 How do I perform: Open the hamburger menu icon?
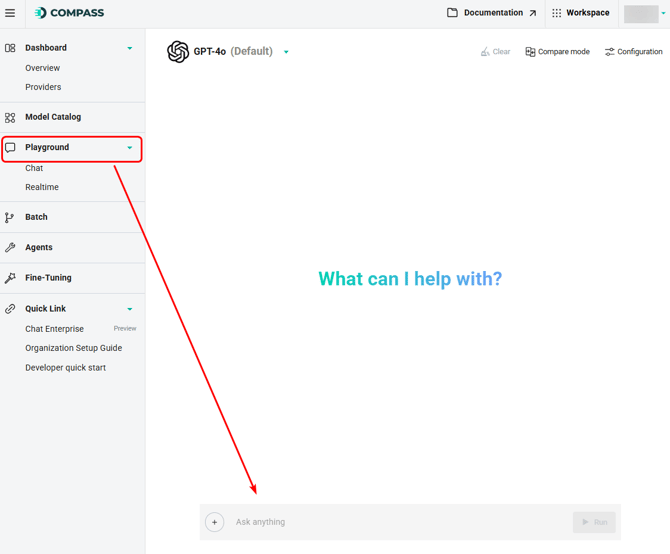tap(10, 13)
